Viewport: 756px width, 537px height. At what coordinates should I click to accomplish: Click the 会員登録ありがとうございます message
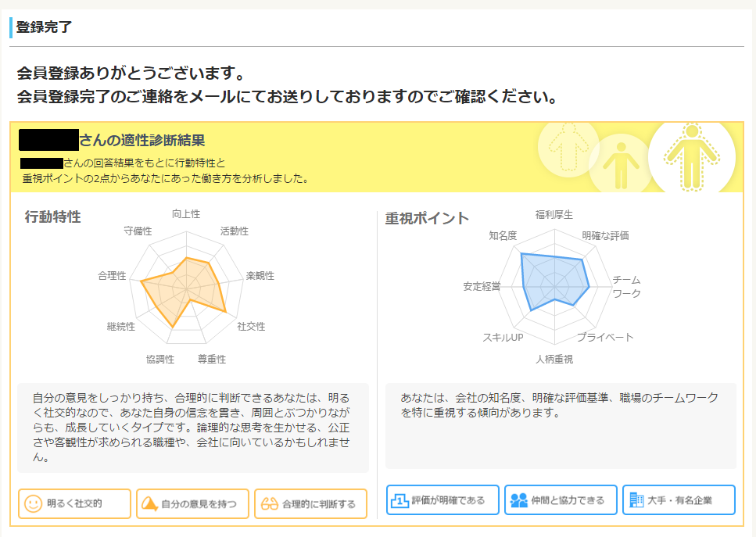coord(131,73)
